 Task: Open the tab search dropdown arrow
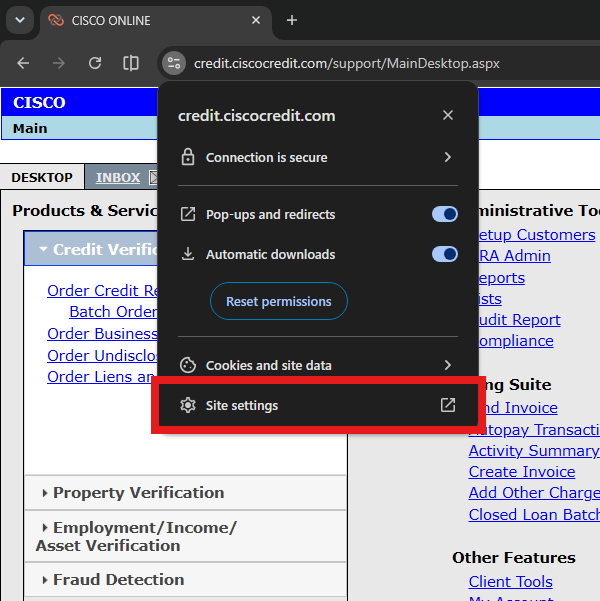point(20,20)
